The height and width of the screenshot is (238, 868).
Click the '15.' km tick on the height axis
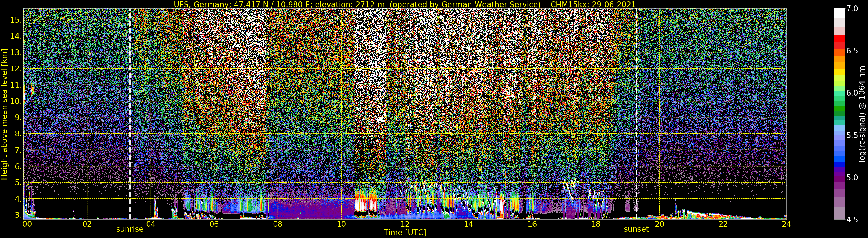point(16,20)
